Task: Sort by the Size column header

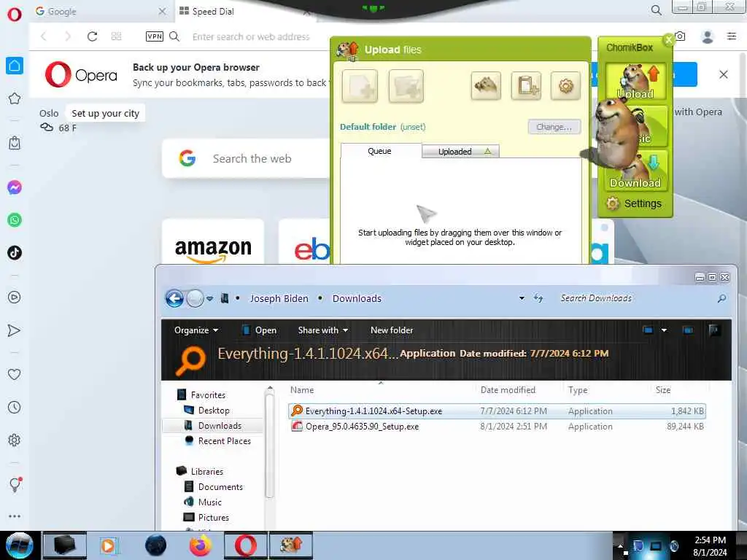Action: coord(662,390)
